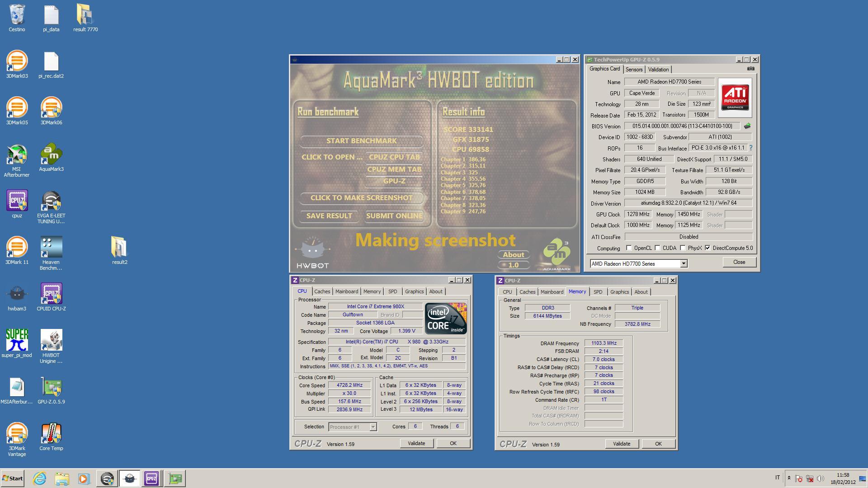Launch EVGA E-LEET Tuning utility

click(51, 207)
